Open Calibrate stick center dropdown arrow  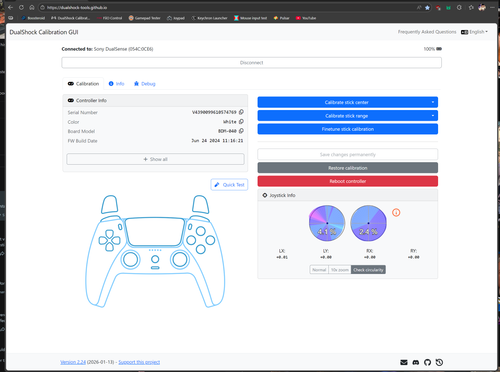pyautogui.click(x=433, y=102)
